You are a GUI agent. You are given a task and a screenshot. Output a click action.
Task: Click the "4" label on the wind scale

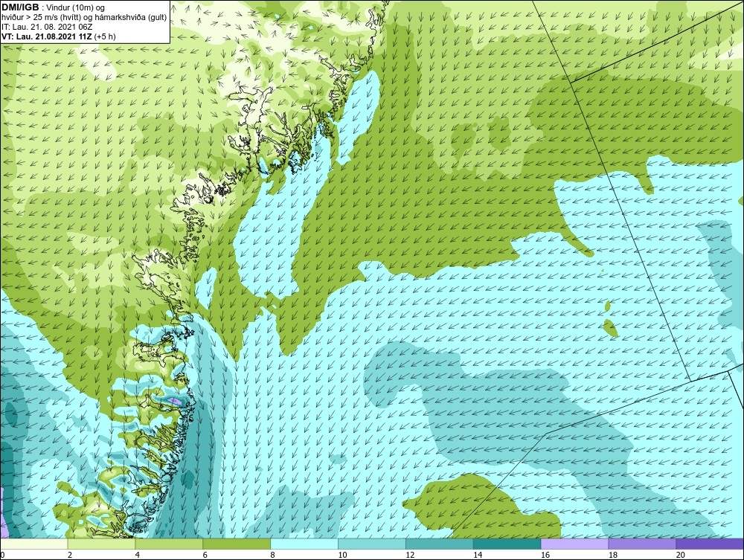coord(137,555)
